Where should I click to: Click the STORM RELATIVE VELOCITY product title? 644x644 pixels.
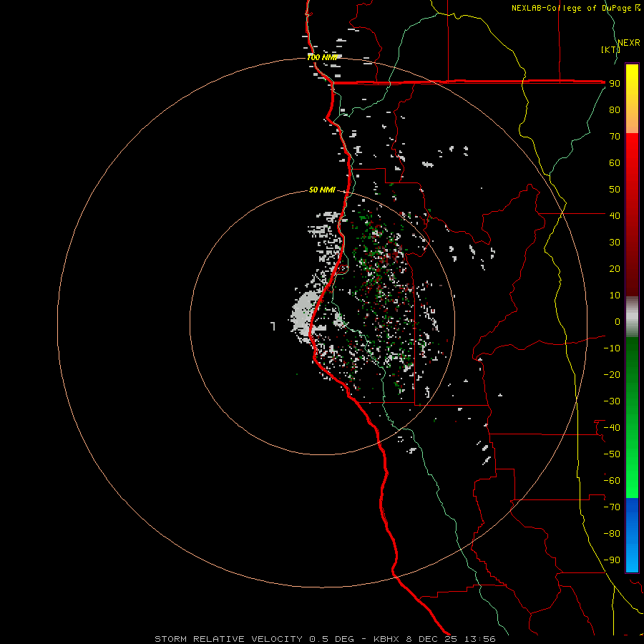[229, 639]
